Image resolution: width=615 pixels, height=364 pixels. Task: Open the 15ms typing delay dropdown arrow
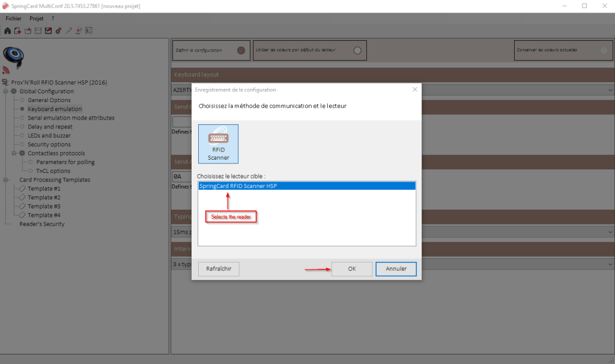(610, 232)
